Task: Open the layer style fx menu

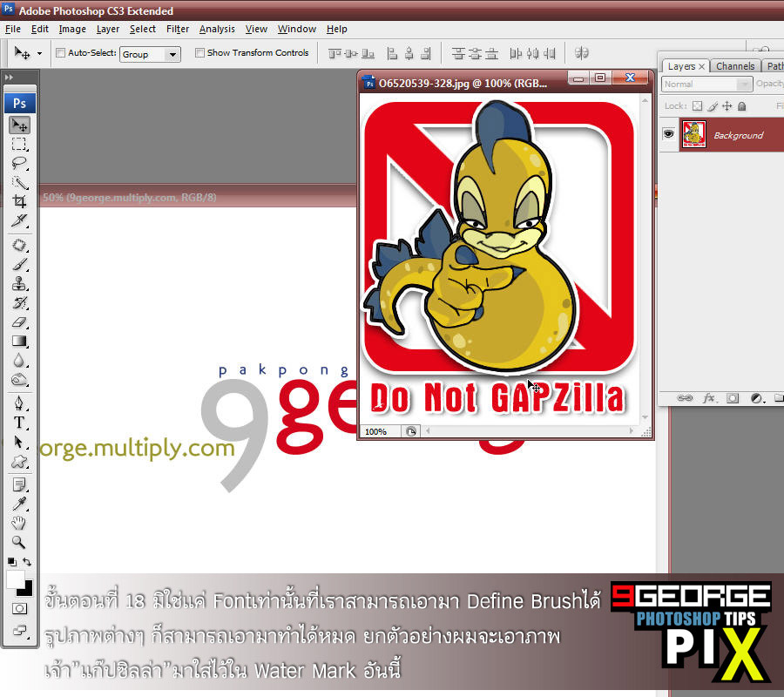Action: (709, 398)
